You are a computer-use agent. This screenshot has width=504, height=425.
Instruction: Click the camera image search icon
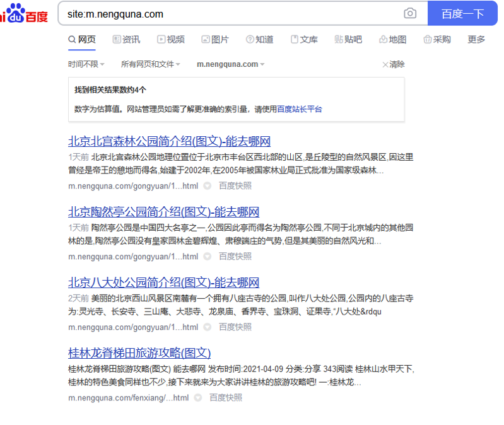click(x=410, y=13)
